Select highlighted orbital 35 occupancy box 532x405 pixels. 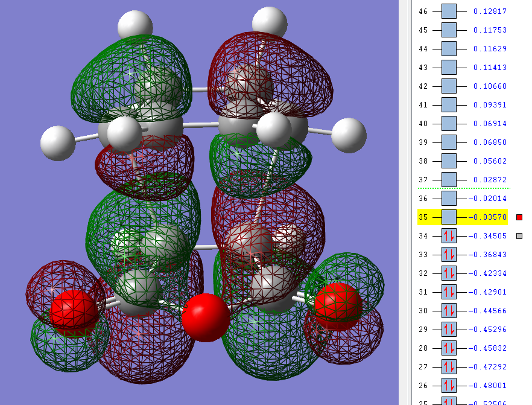pos(449,217)
